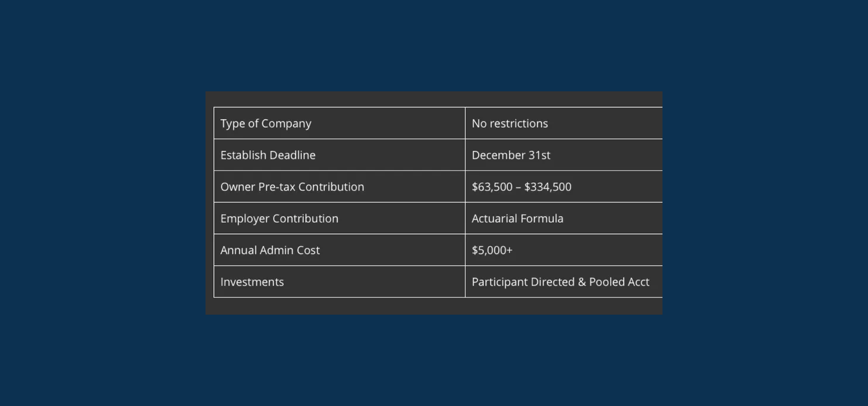Screen dimensions: 868x406
Task: Click the word Company in the first row
Action: click(x=286, y=124)
